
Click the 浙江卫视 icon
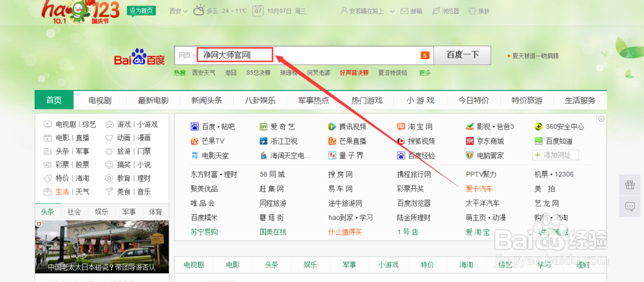pyautogui.click(x=263, y=141)
